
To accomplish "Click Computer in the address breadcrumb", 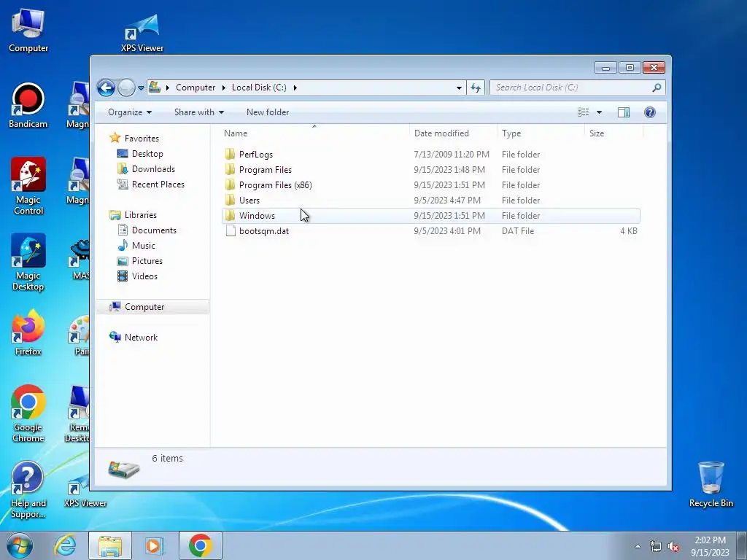I will point(196,87).
